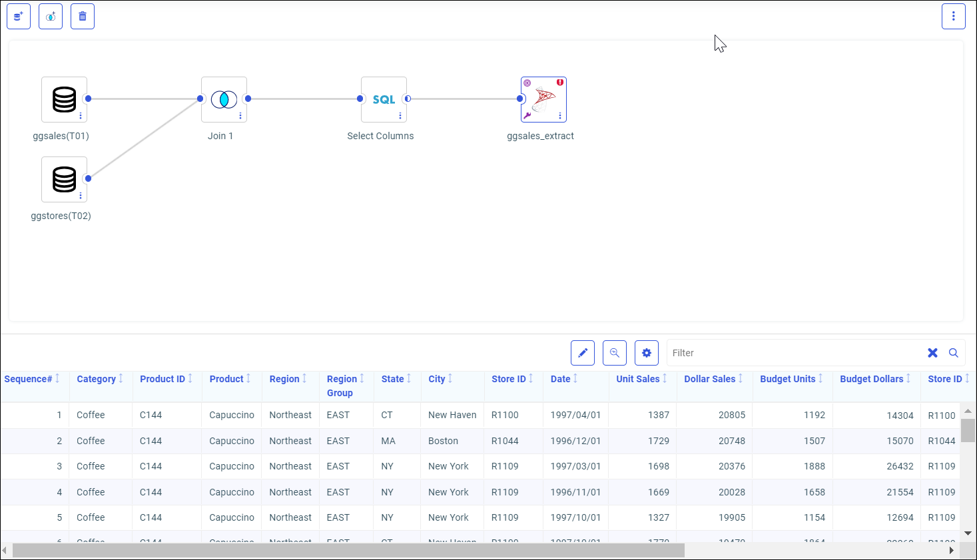
Task: Click the wrench icon on ggsales_extract node
Action: [527, 115]
